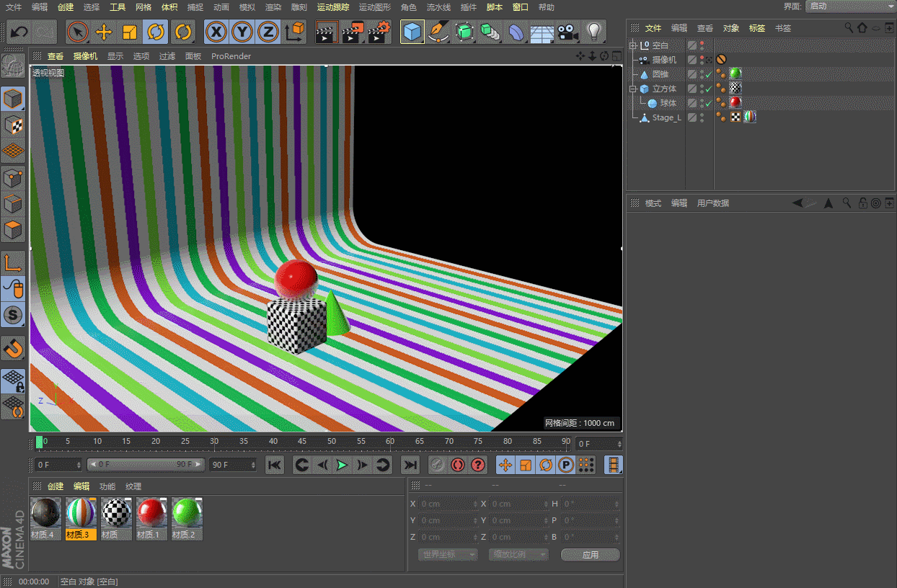
Task: Expand the 空白 null object
Action: pyautogui.click(x=634, y=45)
